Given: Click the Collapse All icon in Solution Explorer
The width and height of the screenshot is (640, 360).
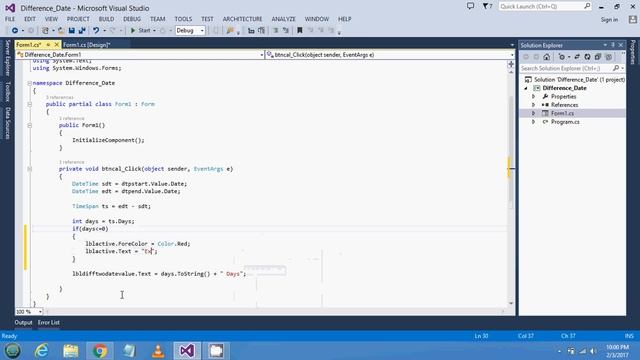Looking at the screenshot, I should (x=598, y=57).
